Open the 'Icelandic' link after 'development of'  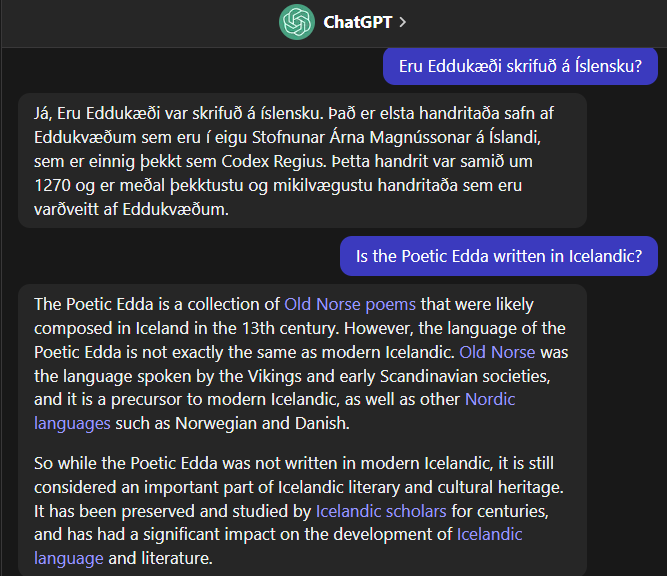point(489,534)
